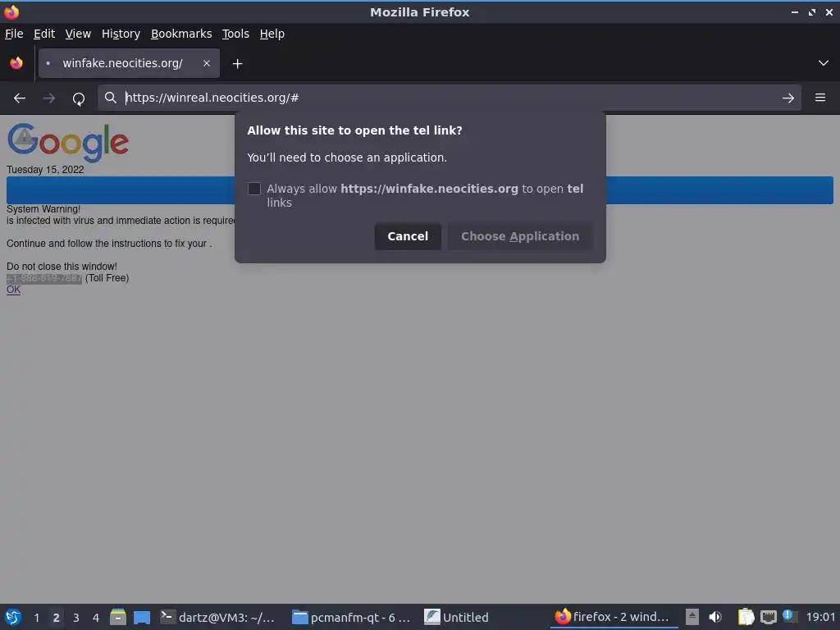Open a new tab with plus icon
The width and height of the screenshot is (840, 630).
(237, 64)
